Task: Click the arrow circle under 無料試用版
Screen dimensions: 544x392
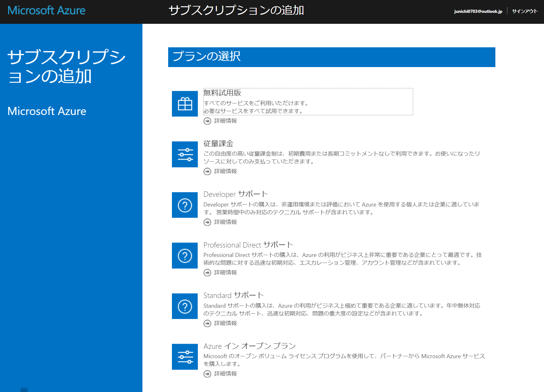Action: pos(207,121)
